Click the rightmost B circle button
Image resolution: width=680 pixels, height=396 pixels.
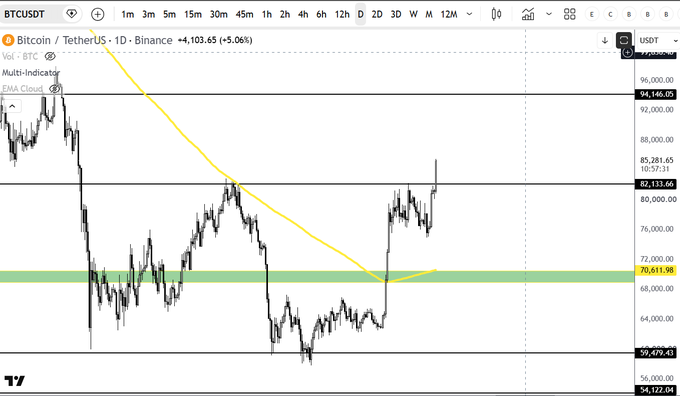point(667,14)
